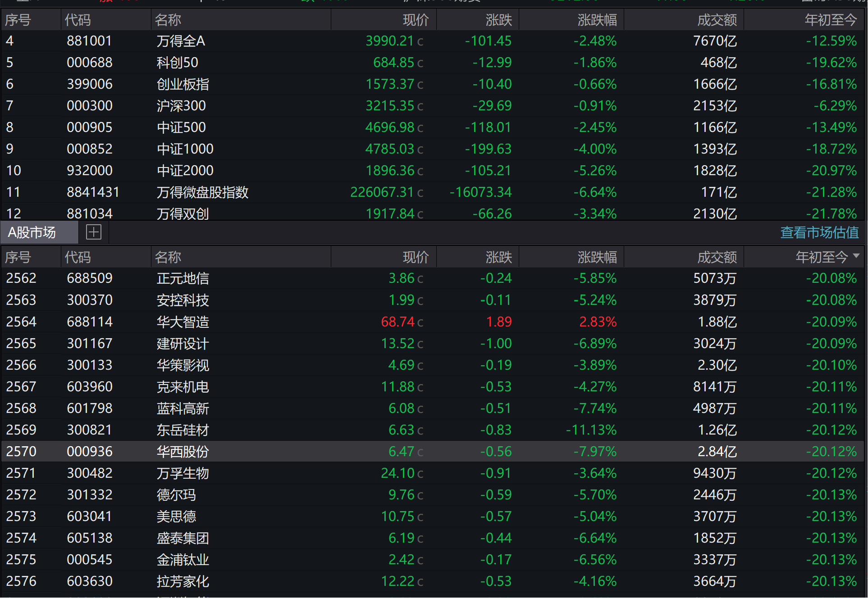
Task: Sort lower A股 table by 成交额 header
Action: pyautogui.click(x=717, y=257)
